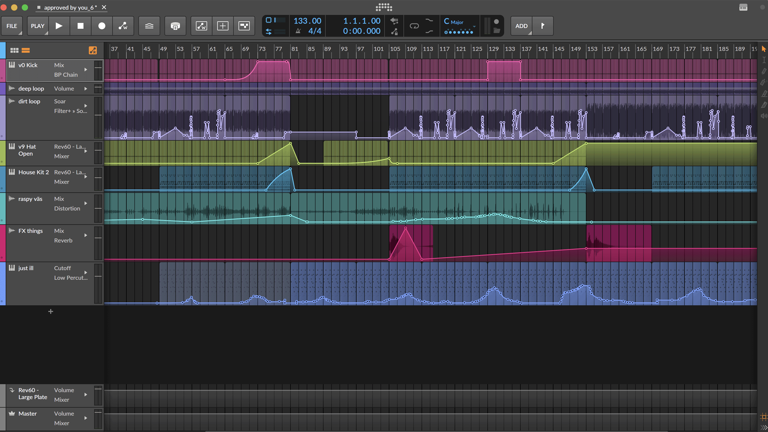Click the scale notes dots under C Major
Image resolution: width=768 pixels, height=432 pixels.
pos(458,32)
